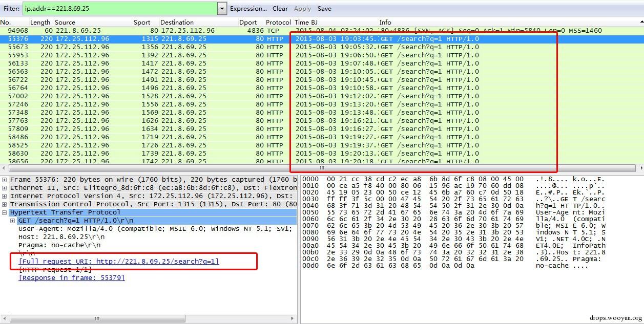
Task: Open the filter history dropdown arrow
Action: 222,9
